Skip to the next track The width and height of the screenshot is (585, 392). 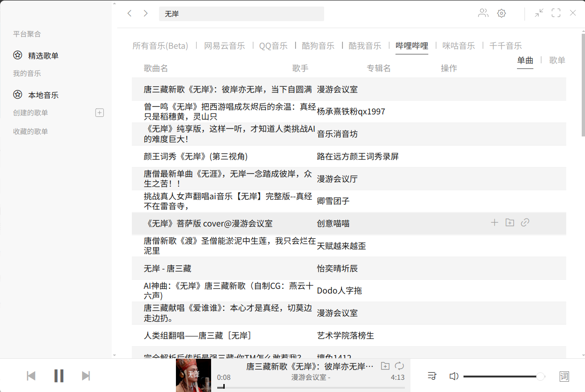(86, 376)
